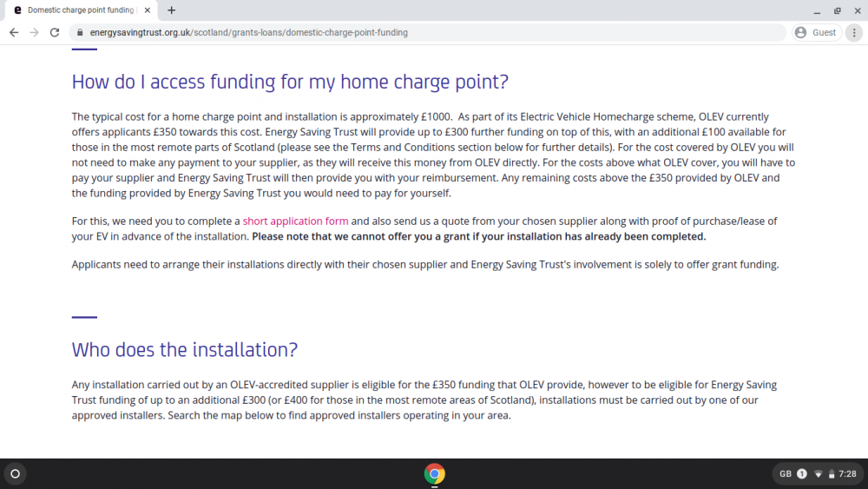Select the Domestic charge point funding tab

pos(82,10)
